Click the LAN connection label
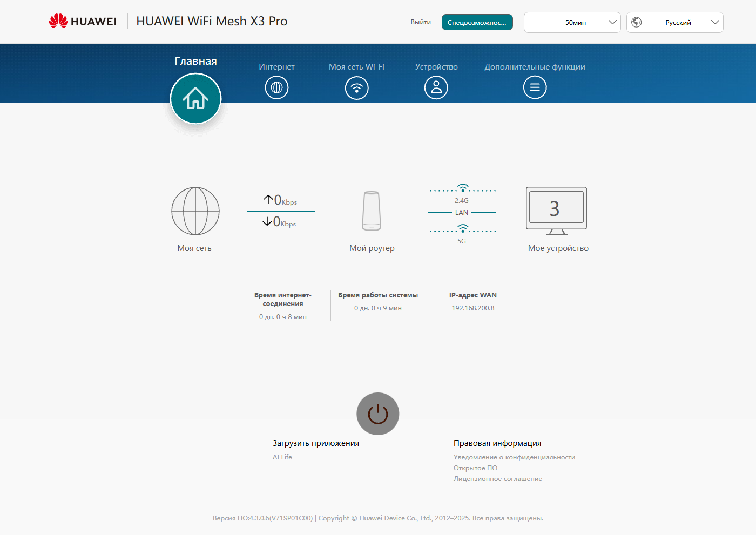 pyautogui.click(x=462, y=212)
